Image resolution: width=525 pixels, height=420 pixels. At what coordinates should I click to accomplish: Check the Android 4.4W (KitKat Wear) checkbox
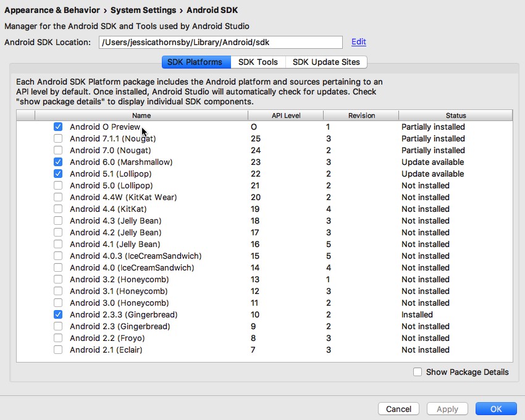pyautogui.click(x=58, y=197)
